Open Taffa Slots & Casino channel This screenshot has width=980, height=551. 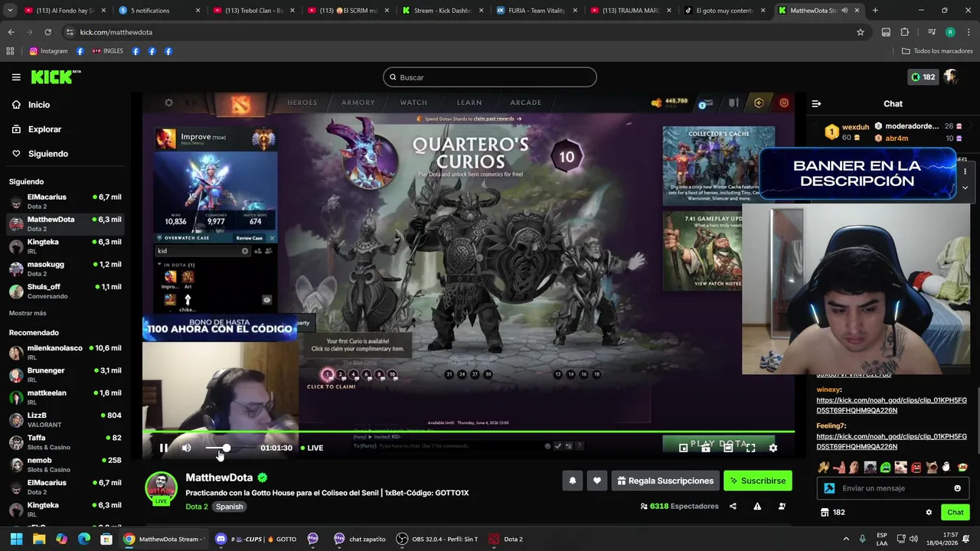point(65,442)
